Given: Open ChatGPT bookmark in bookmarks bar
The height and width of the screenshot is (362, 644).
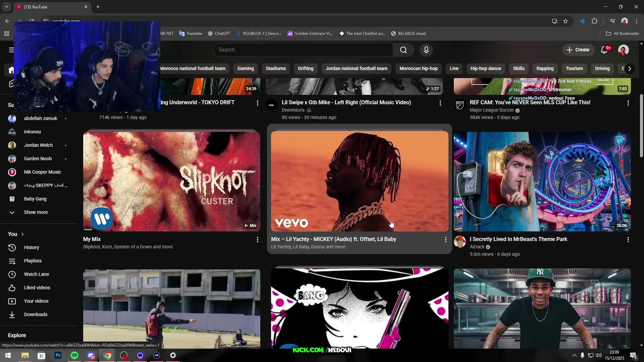Looking at the screenshot, I should tap(219, 34).
